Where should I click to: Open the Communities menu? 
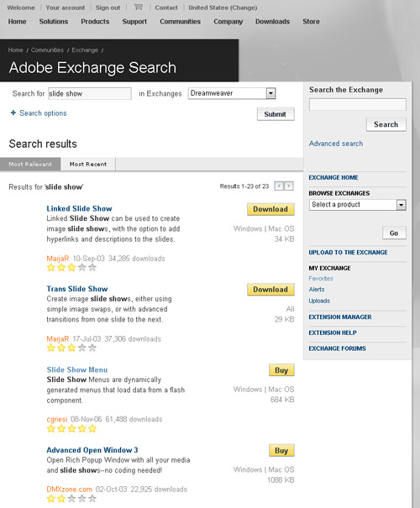pyautogui.click(x=181, y=21)
